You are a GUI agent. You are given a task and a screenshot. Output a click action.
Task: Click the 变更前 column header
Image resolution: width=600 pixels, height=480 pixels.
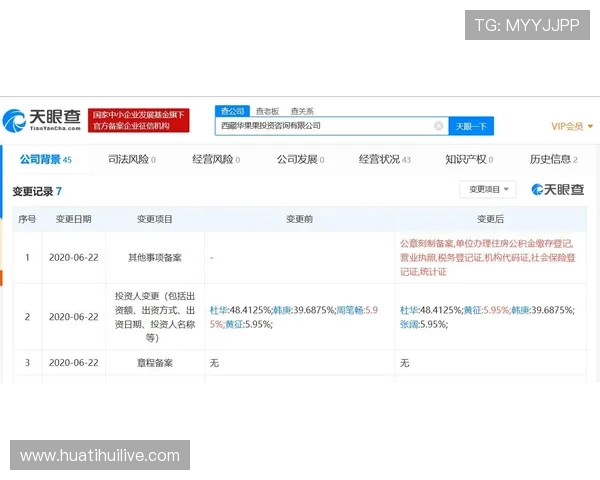click(x=300, y=219)
